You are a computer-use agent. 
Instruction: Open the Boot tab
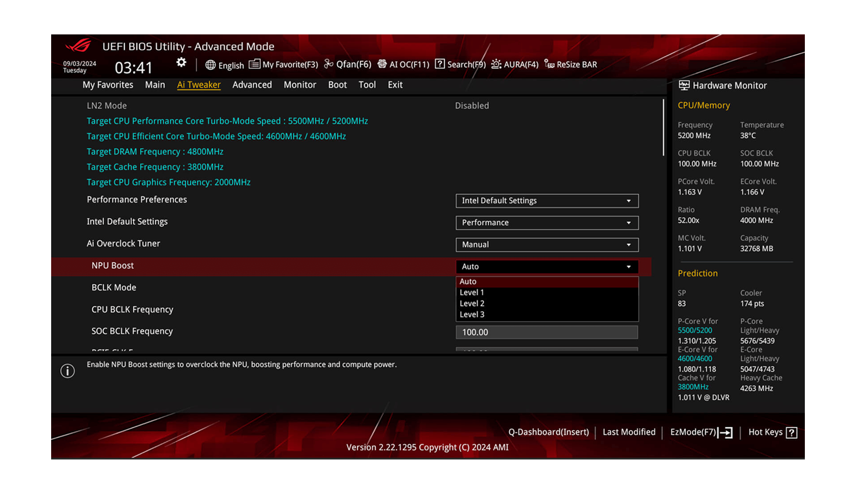click(x=337, y=85)
